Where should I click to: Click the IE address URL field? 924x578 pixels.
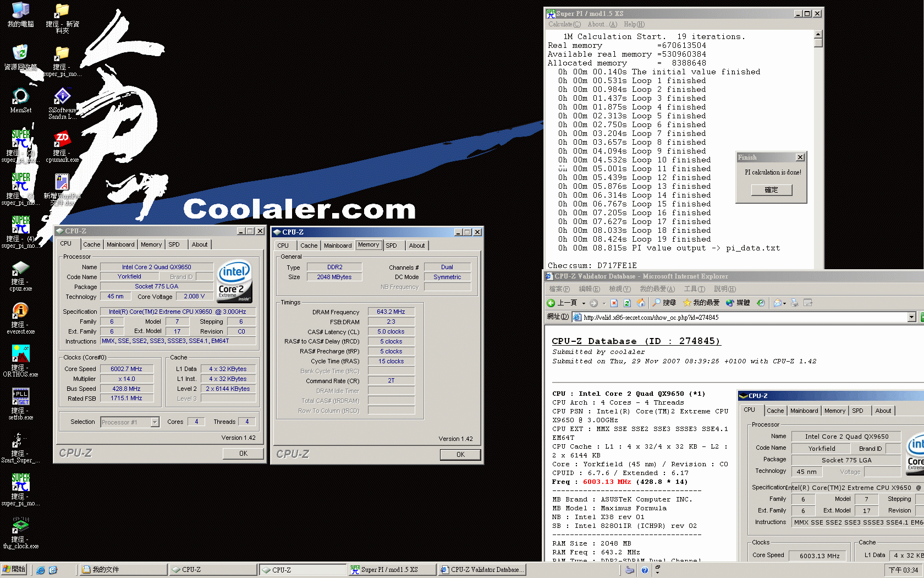coord(740,317)
